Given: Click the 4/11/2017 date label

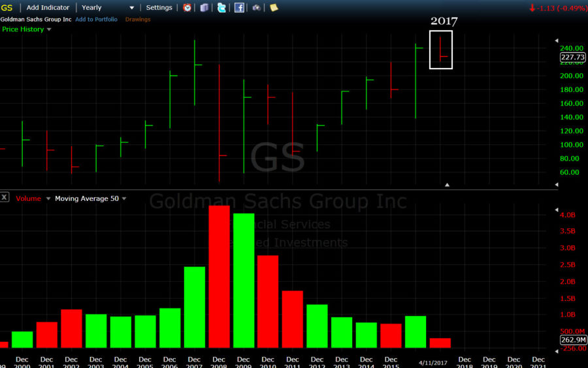Looking at the screenshot, I should coord(433,362).
